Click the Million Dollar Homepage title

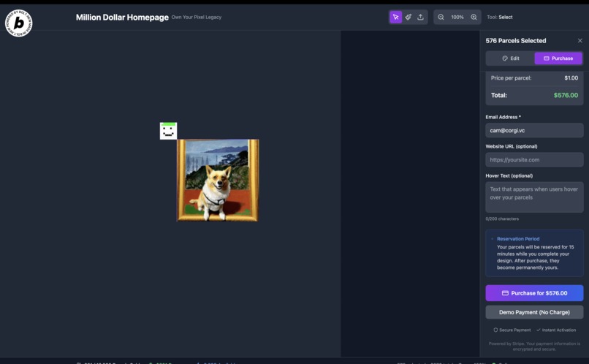[122, 18]
